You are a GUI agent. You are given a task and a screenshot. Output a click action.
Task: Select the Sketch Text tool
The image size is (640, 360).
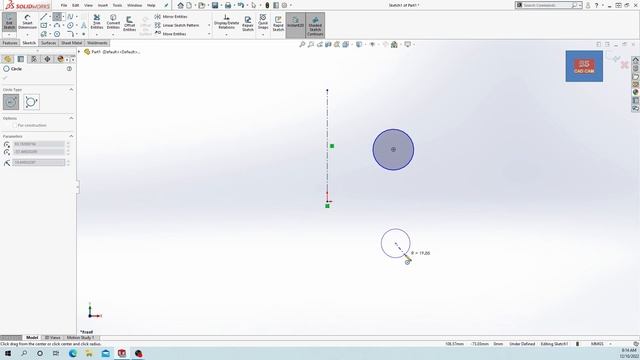(x=84, y=25)
